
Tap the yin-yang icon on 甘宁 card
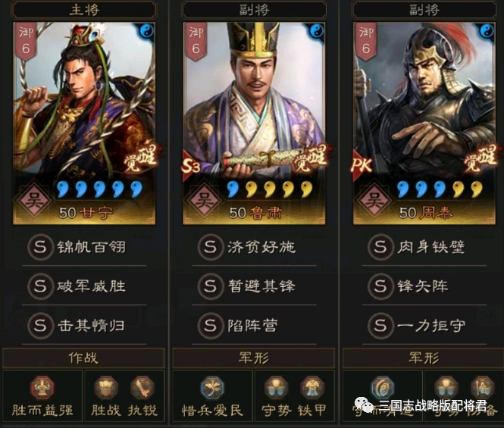148,31
